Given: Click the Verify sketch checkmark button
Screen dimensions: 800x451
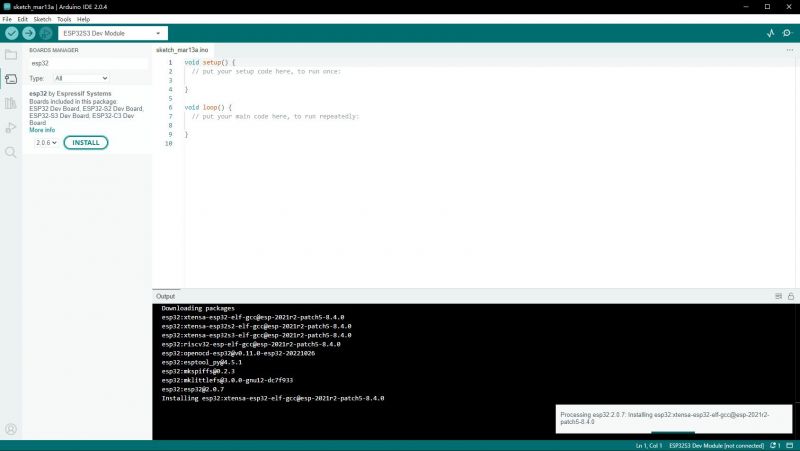Looking at the screenshot, I should click(x=12, y=33).
